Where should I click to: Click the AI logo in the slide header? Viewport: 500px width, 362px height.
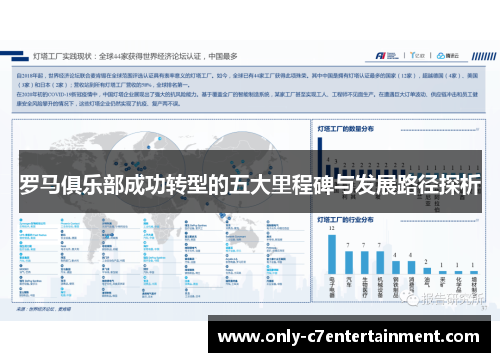(387, 56)
